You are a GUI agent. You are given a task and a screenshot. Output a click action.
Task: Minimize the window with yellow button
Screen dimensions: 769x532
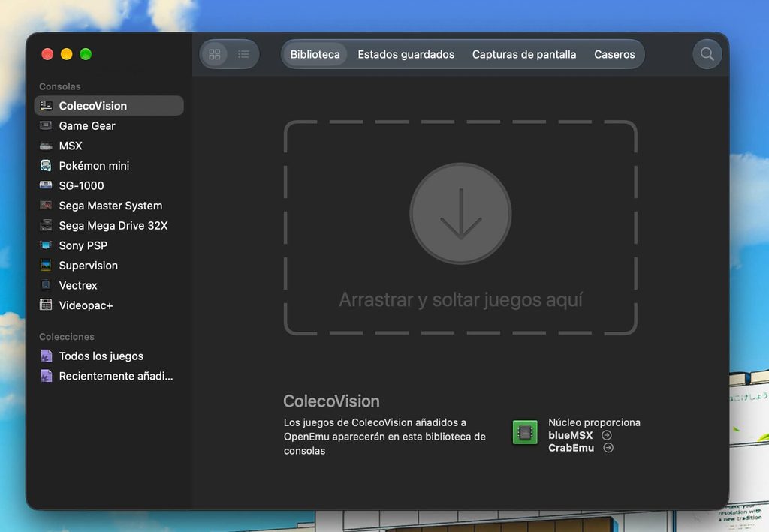pos(67,54)
